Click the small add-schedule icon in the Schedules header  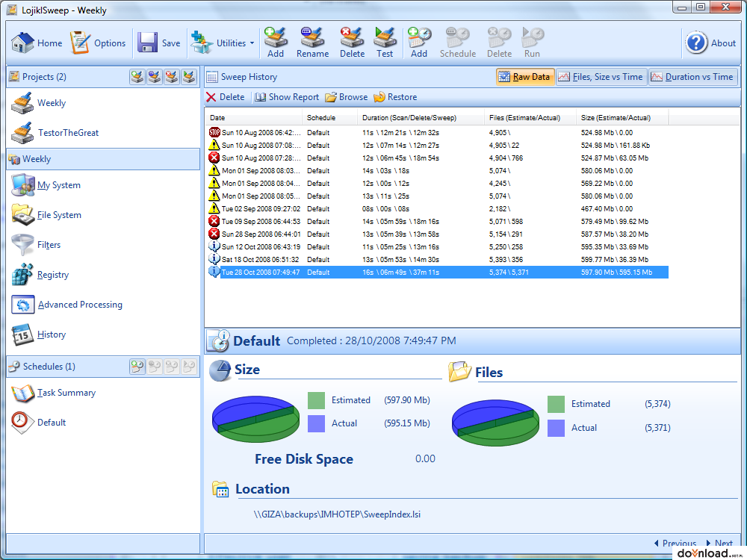(x=137, y=366)
